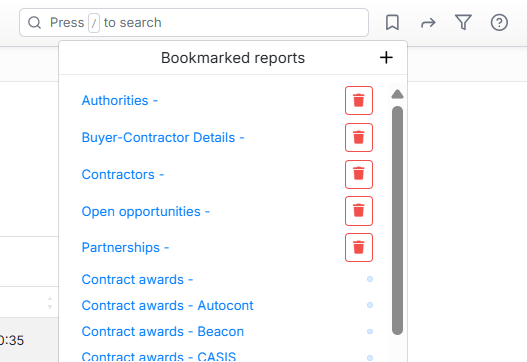The width and height of the screenshot is (527, 362).
Task: Open the Partnerships report link
Action: pos(125,247)
